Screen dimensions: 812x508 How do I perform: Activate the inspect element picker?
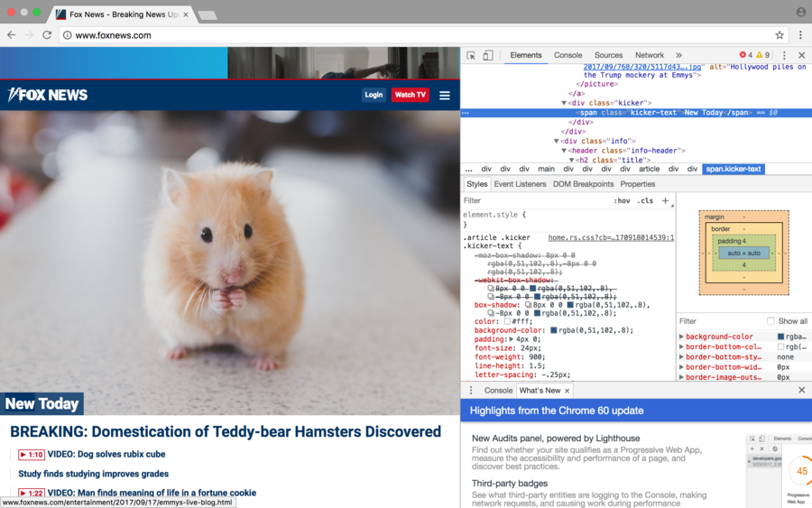(x=471, y=55)
